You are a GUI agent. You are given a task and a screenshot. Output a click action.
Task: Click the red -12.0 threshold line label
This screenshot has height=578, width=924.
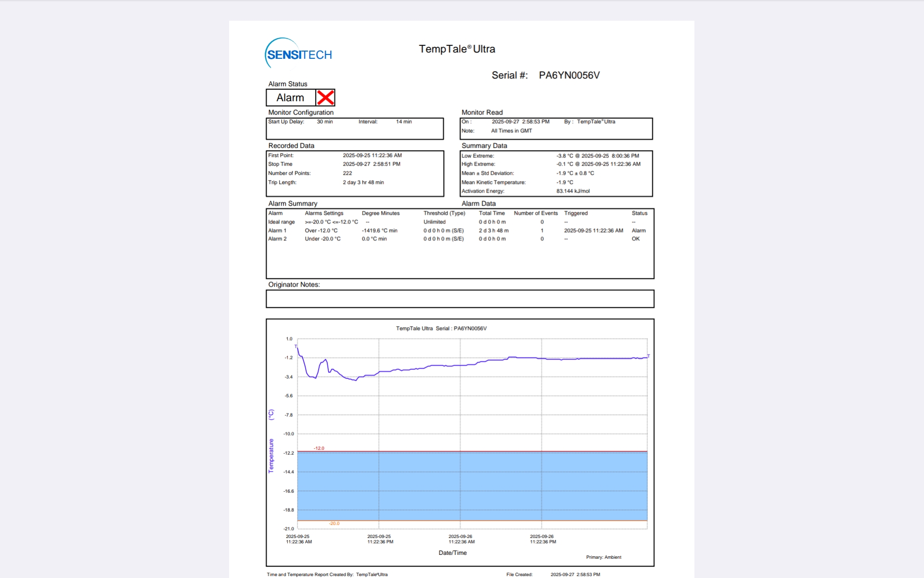coord(319,448)
